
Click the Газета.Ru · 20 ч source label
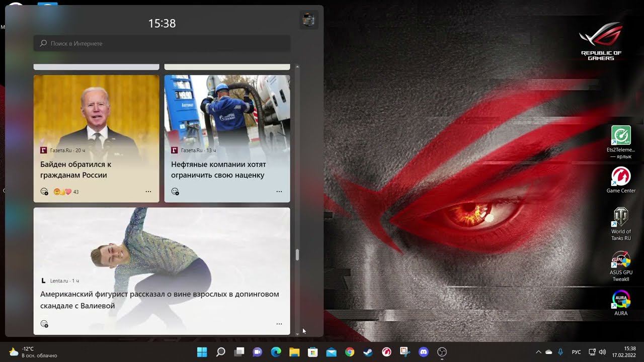[63, 150]
